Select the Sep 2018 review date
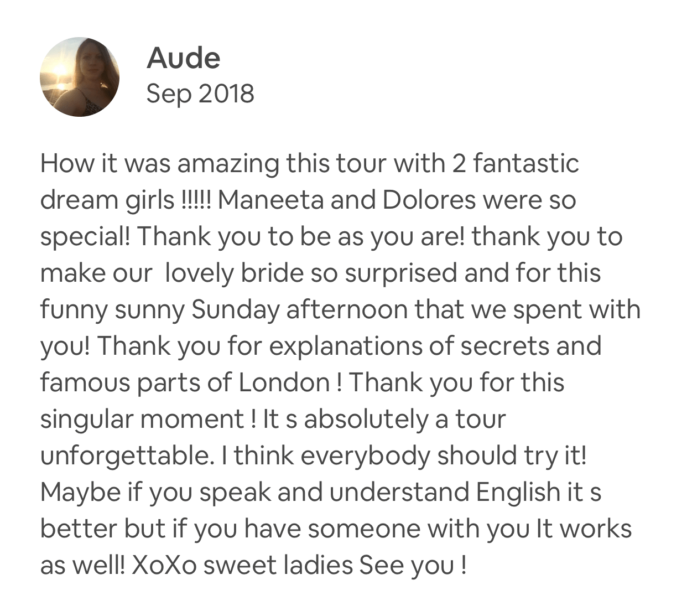 200,93
